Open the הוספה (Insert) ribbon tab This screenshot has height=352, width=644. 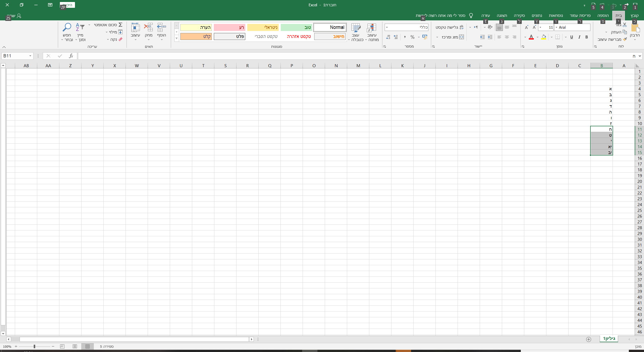(603, 16)
